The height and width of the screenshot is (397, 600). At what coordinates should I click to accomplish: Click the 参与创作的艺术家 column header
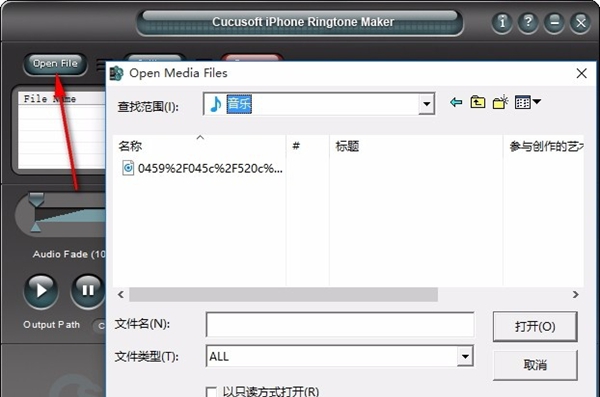544,146
